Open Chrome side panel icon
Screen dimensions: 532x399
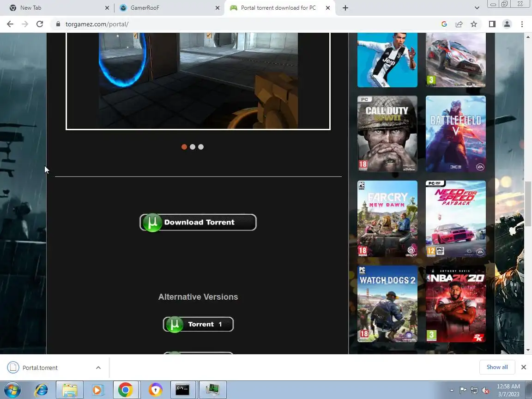pyautogui.click(x=492, y=24)
